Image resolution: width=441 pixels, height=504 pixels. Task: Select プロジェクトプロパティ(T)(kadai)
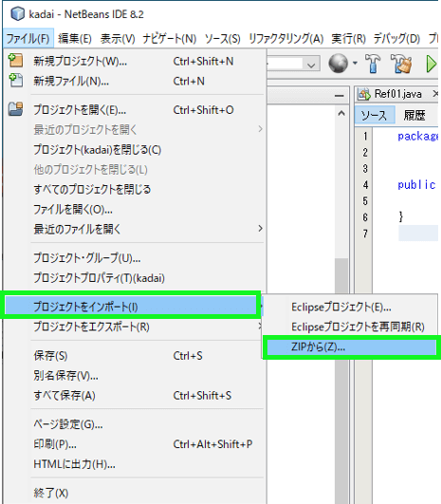pyautogui.click(x=135, y=278)
